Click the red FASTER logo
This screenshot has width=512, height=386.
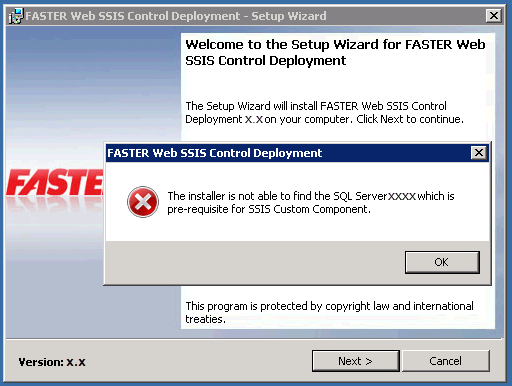[55, 182]
